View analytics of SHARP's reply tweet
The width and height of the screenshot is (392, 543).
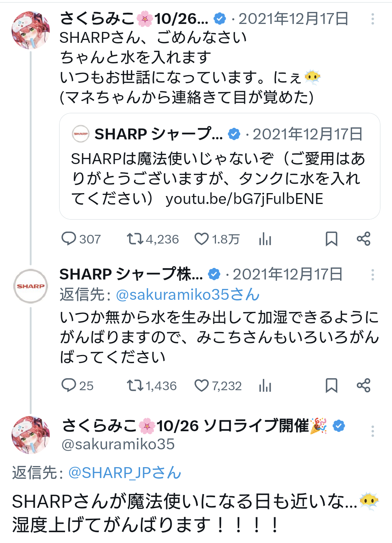point(265,386)
